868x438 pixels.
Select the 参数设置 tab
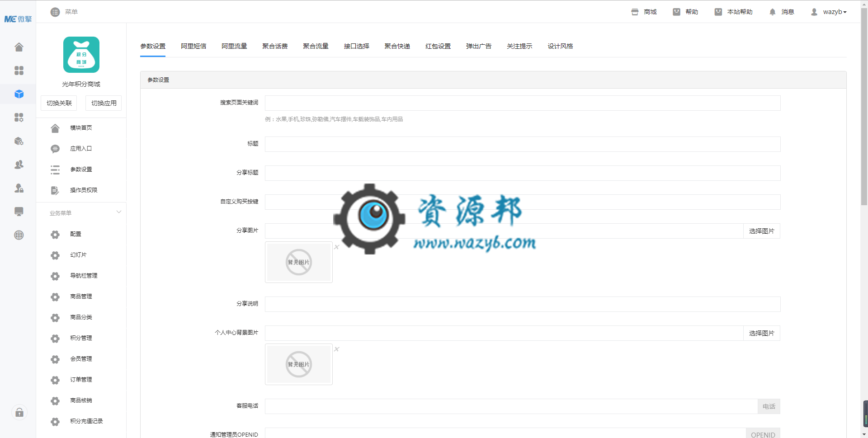(153, 46)
